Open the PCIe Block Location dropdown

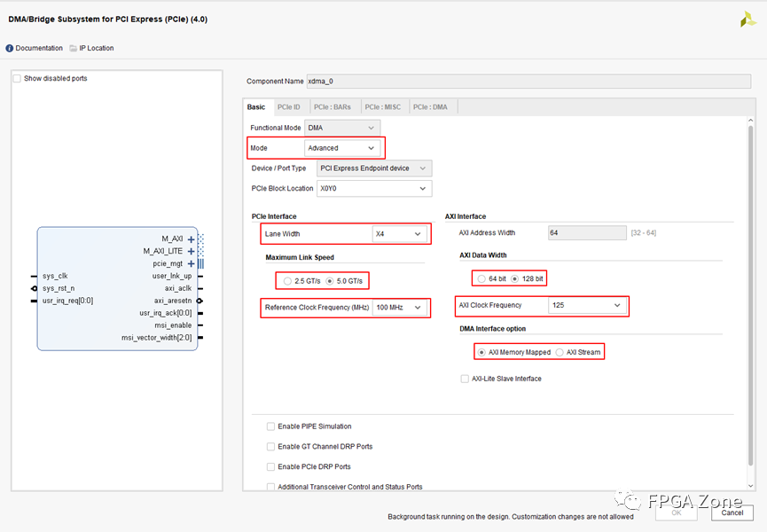(x=374, y=188)
